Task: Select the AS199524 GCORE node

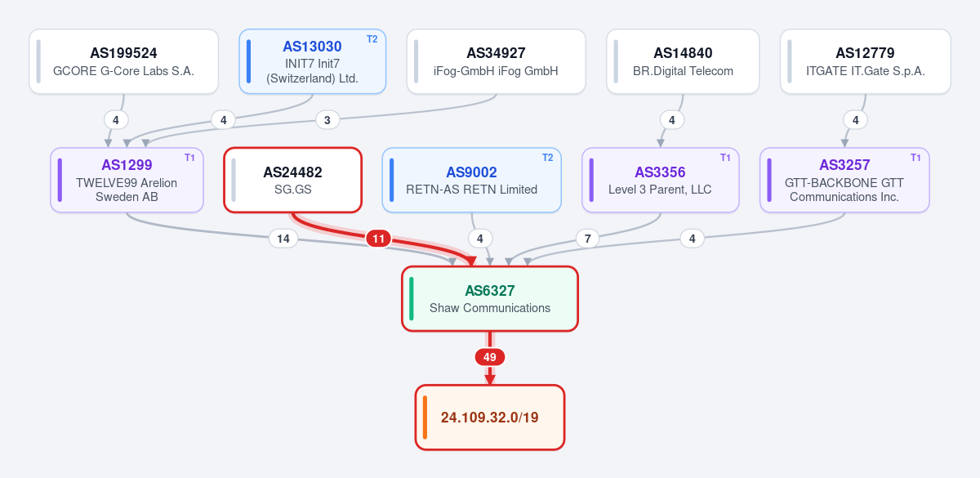Action: [x=123, y=61]
